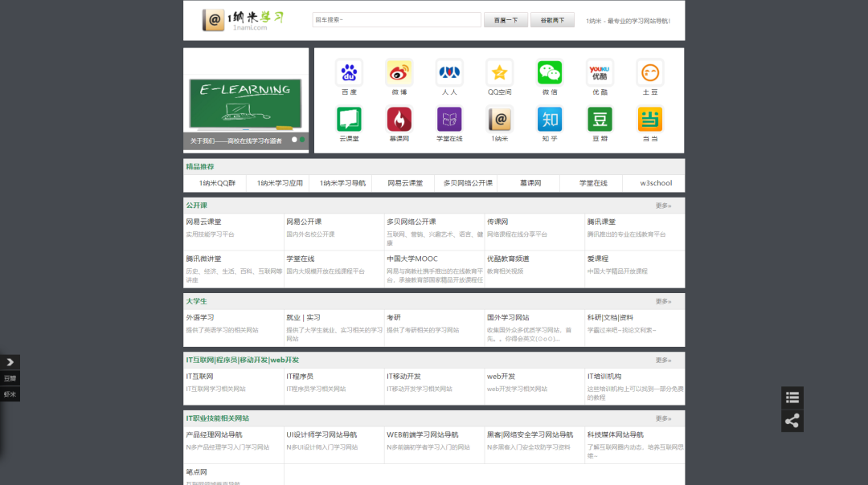Open the 微博 Weibo icon
Viewport: 868px width, 485px height.
tap(399, 72)
